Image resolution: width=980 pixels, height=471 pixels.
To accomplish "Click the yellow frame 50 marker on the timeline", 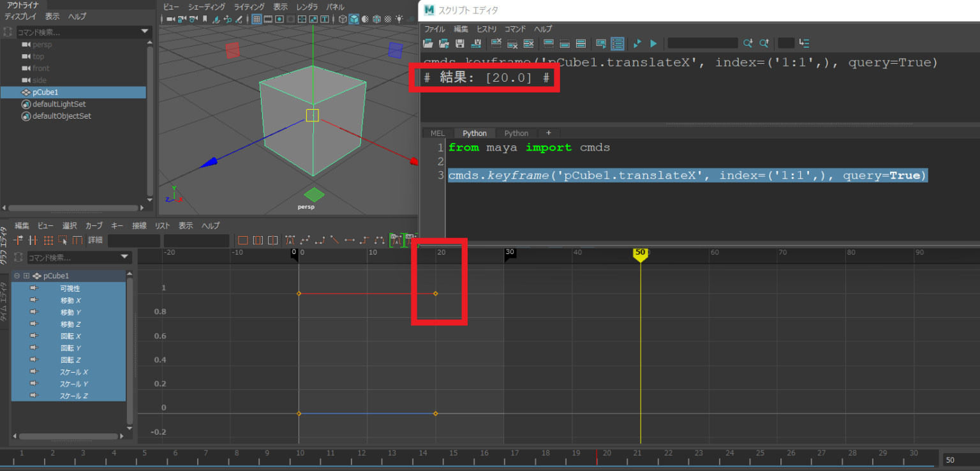I will click(x=640, y=253).
